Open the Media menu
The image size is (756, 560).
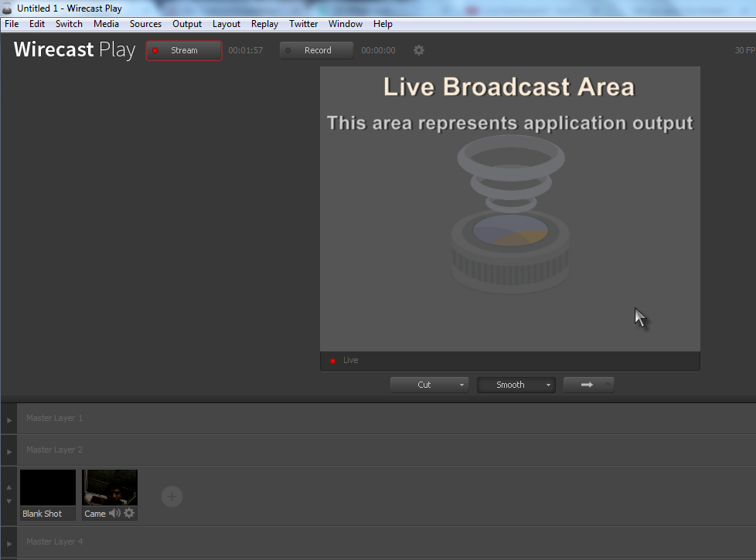(x=106, y=24)
